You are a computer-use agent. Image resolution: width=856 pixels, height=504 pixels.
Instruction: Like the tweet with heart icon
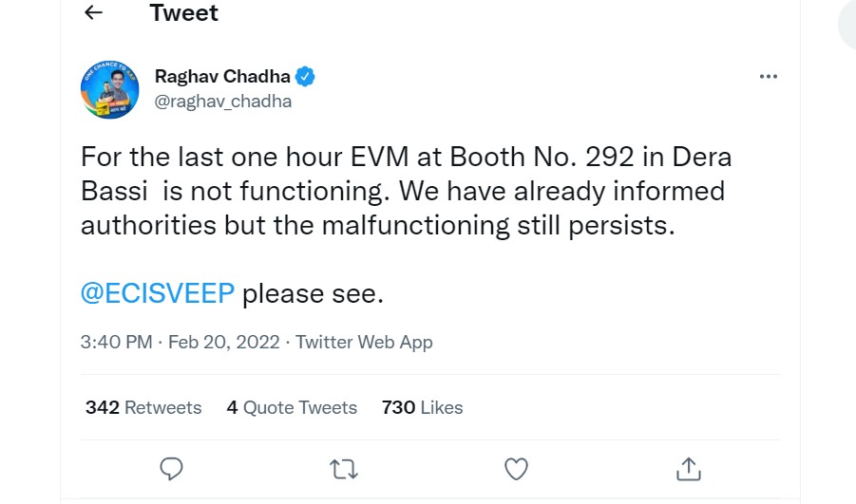click(516, 468)
